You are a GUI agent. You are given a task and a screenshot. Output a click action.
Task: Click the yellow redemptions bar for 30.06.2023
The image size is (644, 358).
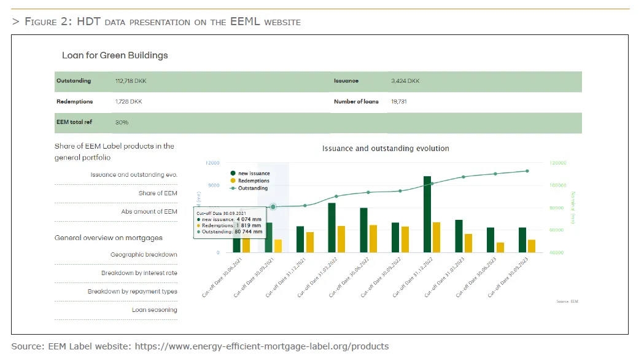coord(500,247)
